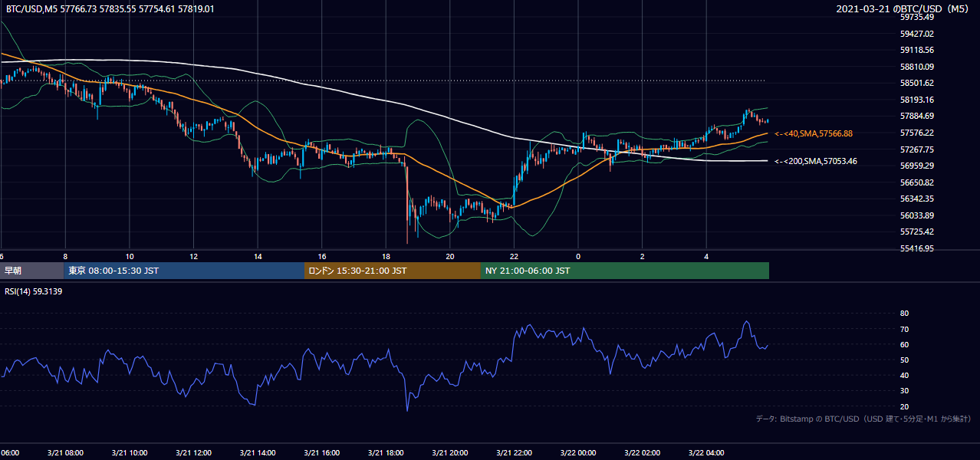Click the '<-<40,SMA,57566.88' label
Image resolution: width=980 pixels, height=460 pixels.
tap(814, 133)
